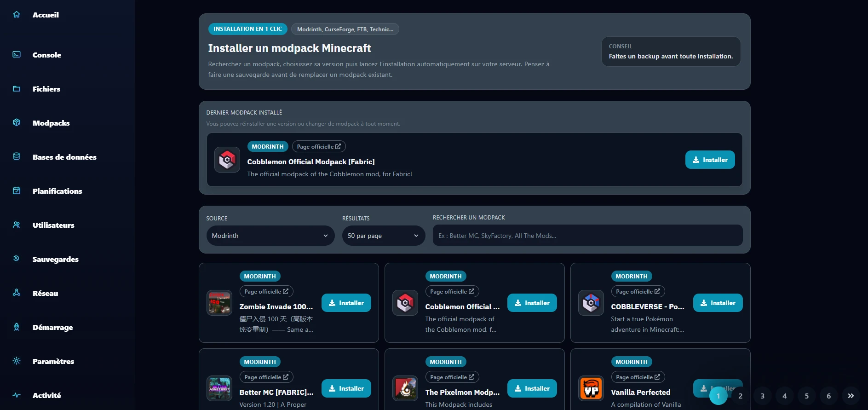Viewport: 868px width, 410px height.
Task: Open Page officielle for Zombie Invade
Action: (266, 291)
